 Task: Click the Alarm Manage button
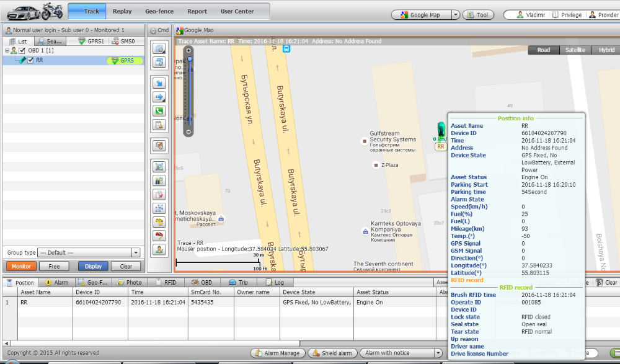click(278, 353)
